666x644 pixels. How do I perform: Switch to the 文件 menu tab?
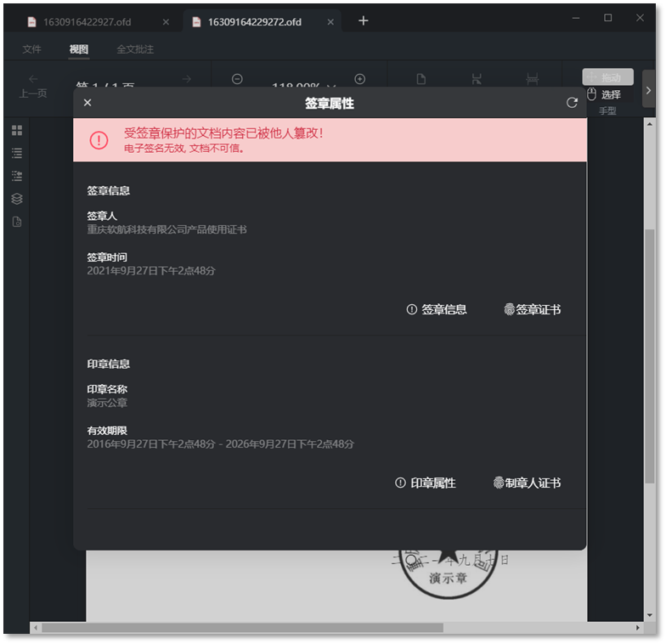[x=32, y=49]
